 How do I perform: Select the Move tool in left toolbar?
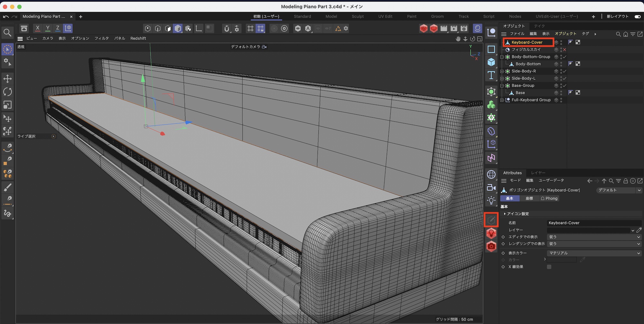point(7,79)
